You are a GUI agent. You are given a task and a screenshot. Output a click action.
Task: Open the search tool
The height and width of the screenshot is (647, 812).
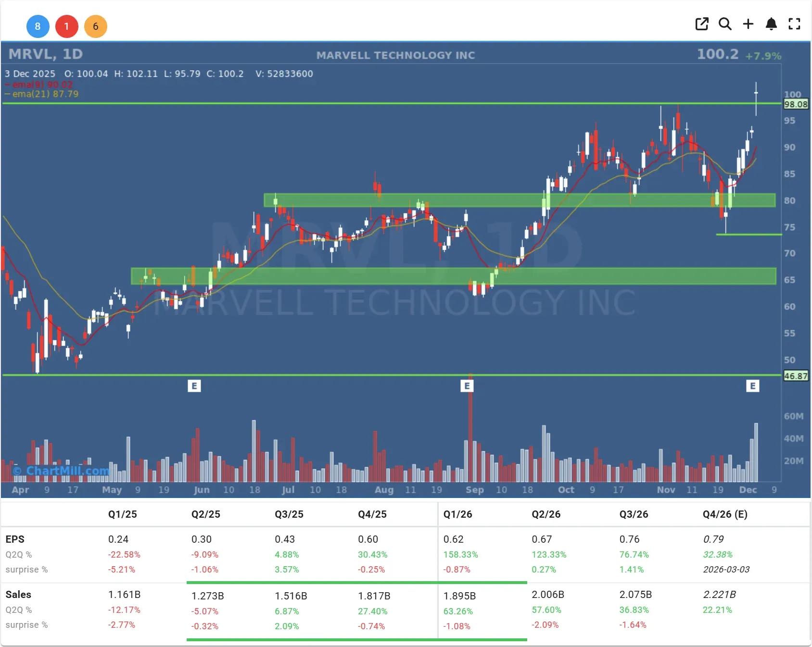725,24
